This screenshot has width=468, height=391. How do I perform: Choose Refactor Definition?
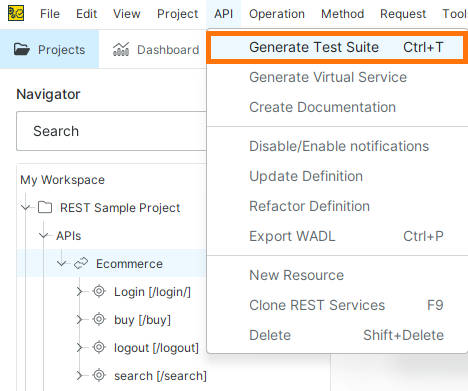coord(337,206)
